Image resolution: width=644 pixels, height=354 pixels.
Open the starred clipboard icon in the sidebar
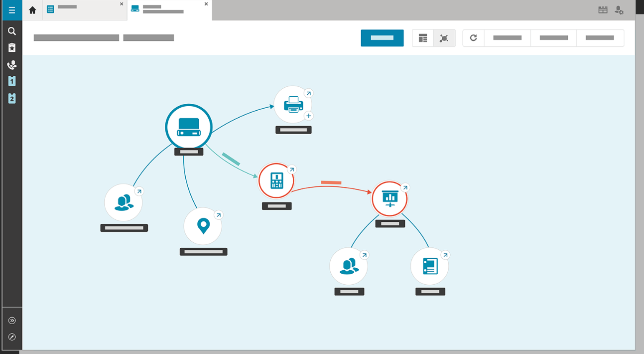[12, 48]
